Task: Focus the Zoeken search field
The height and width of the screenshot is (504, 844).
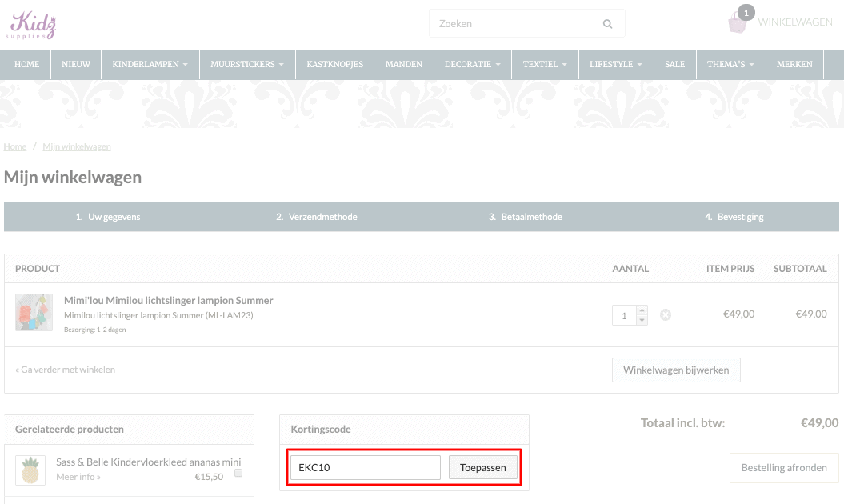Action: [x=510, y=24]
